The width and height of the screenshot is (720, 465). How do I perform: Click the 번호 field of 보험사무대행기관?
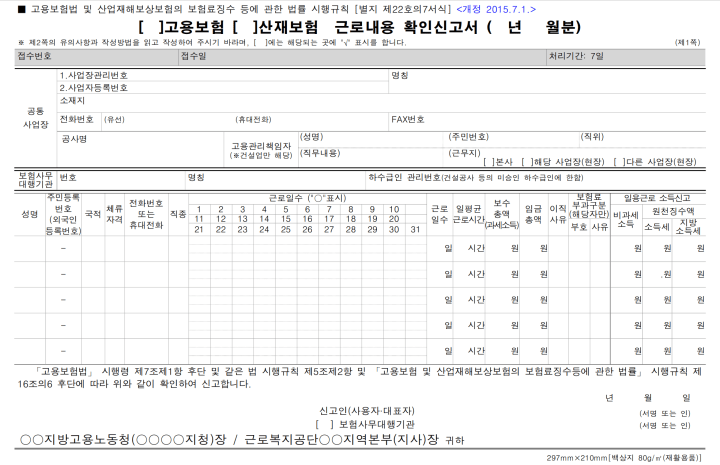(x=121, y=179)
